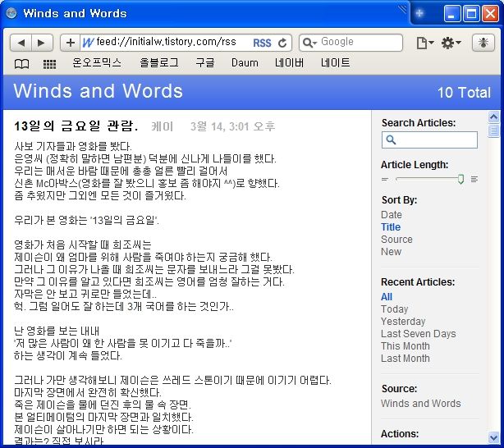Open the page menu dropdown

coord(425,43)
